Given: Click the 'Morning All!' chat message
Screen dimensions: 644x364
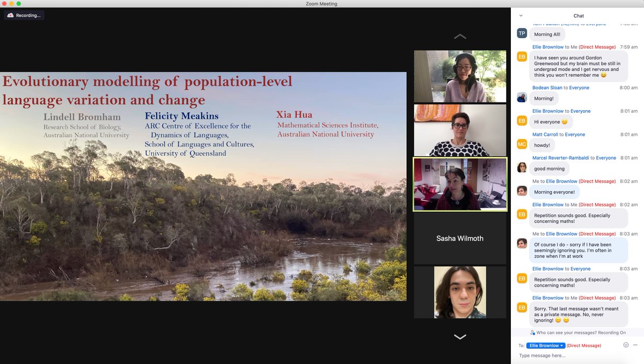Looking at the screenshot, I should coord(547,34).
